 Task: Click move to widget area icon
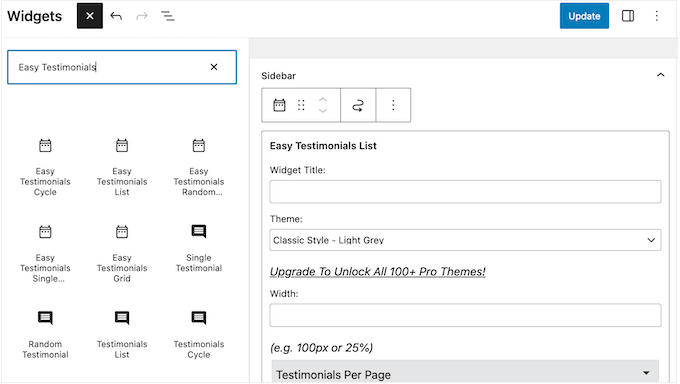[x=358, y=105]
